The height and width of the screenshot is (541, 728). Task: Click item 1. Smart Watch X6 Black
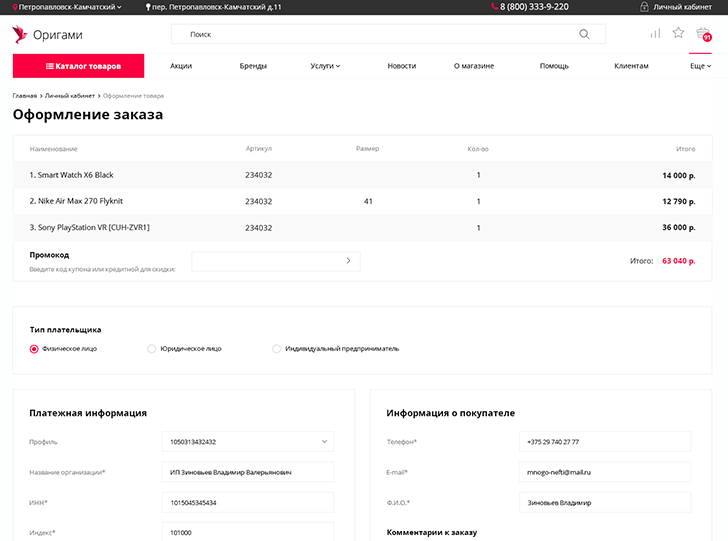coord(72,175)
